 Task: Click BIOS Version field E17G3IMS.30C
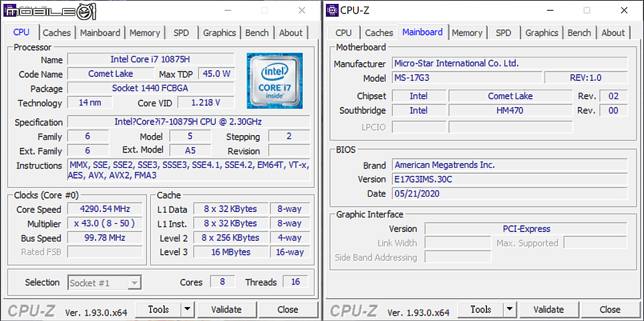[510, 179]
